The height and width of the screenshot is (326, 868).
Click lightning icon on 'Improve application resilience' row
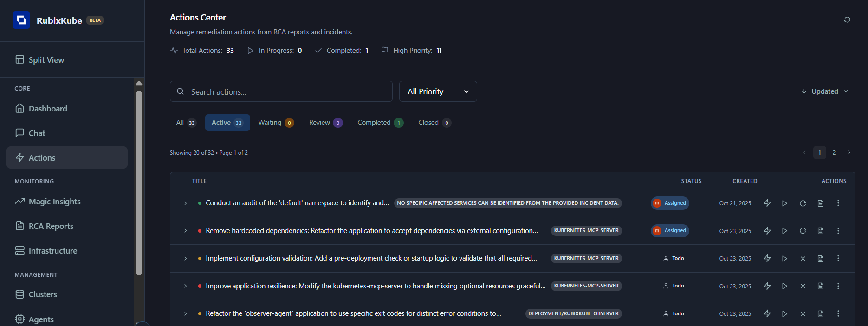(767, 286)
